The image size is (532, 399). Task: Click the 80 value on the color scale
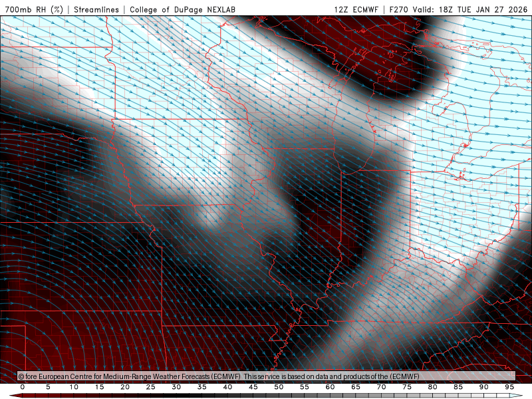click(x=433, y=387)
